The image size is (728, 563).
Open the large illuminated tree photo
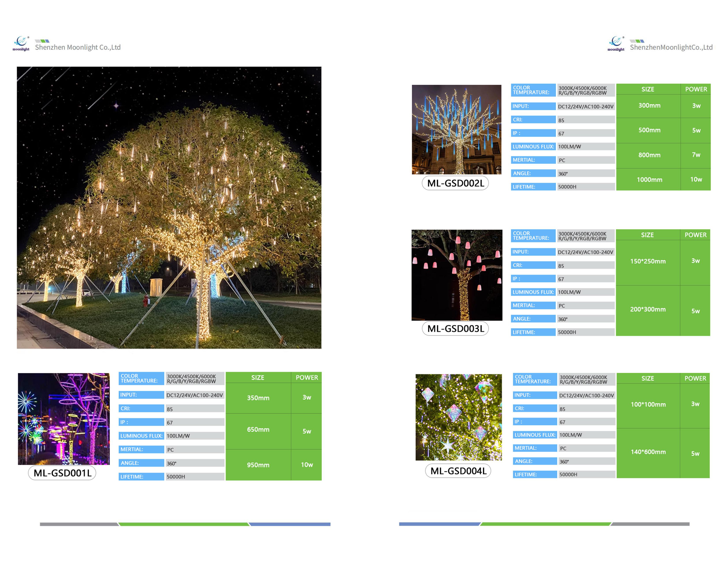169,208
